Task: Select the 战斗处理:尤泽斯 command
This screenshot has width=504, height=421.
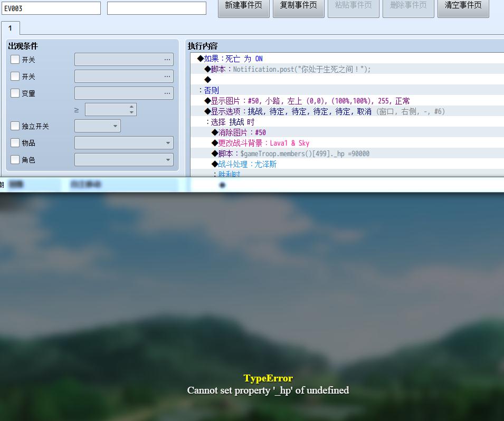Action: tap(347, 164)
